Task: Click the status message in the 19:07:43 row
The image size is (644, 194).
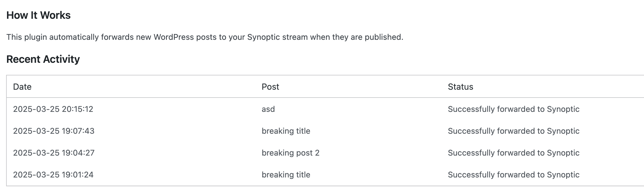Action: (x=513, y=131)
